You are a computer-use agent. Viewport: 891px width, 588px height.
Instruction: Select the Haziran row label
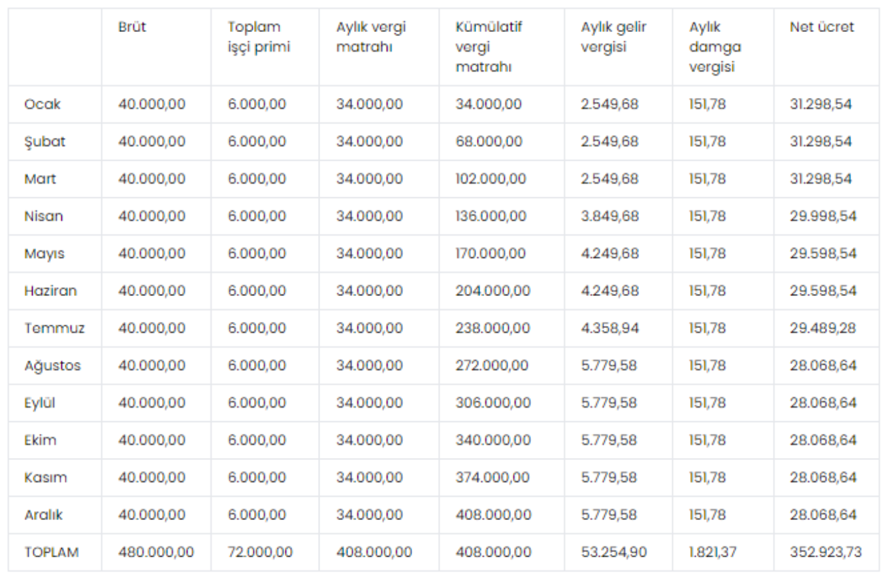50,291
